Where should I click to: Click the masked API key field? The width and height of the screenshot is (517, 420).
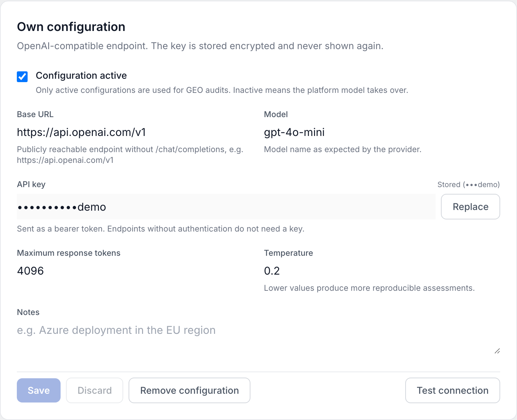pyautogui.click(x=226, y=207)
